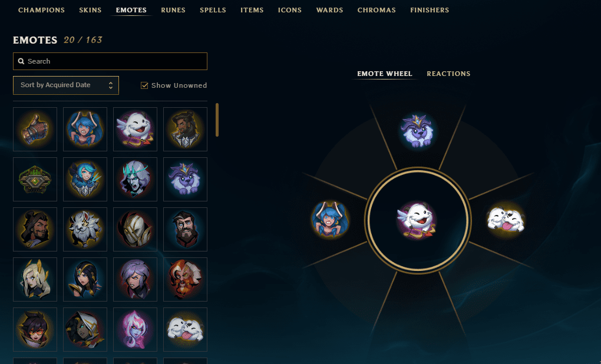The width and height of the screenshot is (601, 364).
Task: Click the emote list scrollbar handle
Action: 217,120
